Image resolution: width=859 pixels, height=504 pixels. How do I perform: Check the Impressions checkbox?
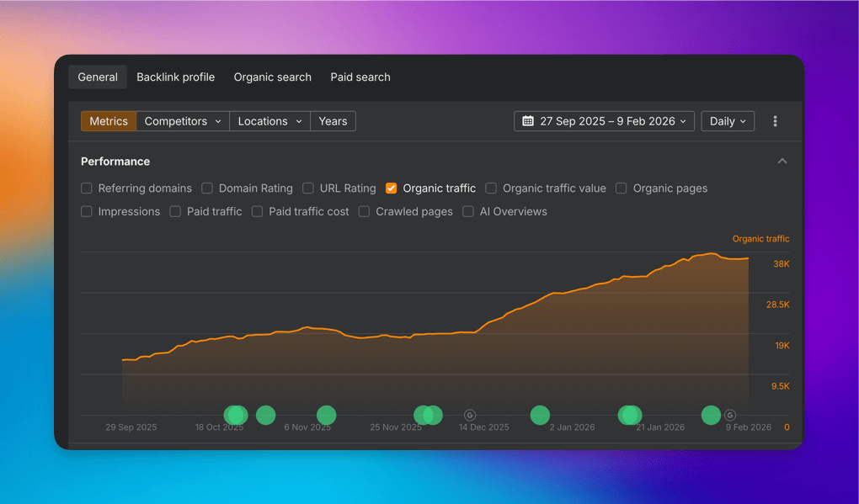tap(87, 211)
